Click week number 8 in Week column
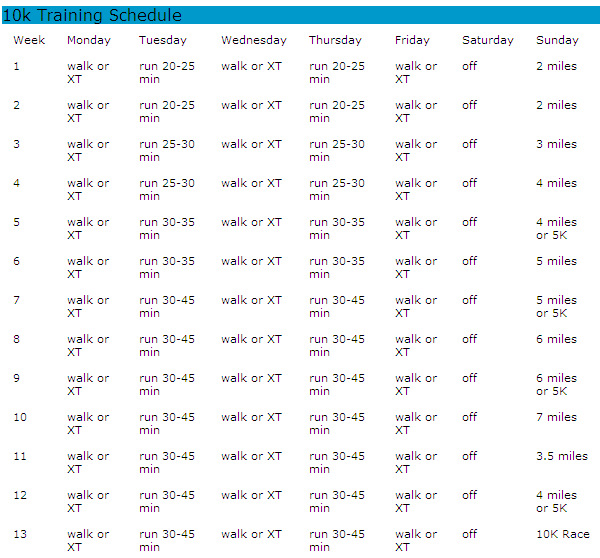Image resolution: width=600 pixels, height=558 pixels. tap(16, 339)
